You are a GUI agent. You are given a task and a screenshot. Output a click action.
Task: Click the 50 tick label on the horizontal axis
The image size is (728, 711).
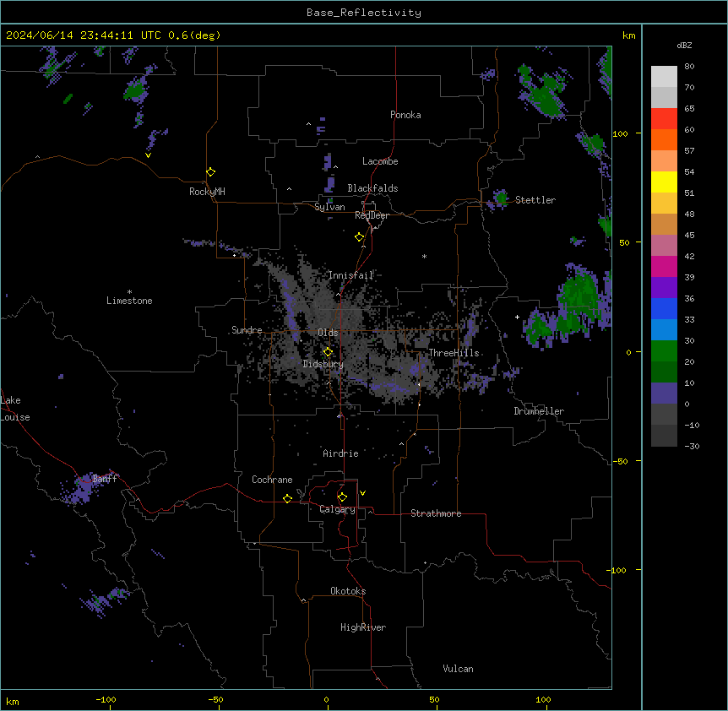(434, 700)
